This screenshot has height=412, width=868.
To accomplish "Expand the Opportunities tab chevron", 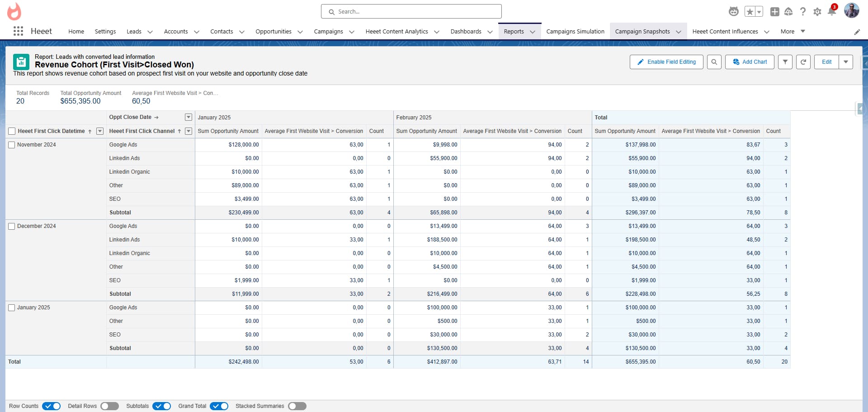I will pyautogui.click(x=300, y=32).
